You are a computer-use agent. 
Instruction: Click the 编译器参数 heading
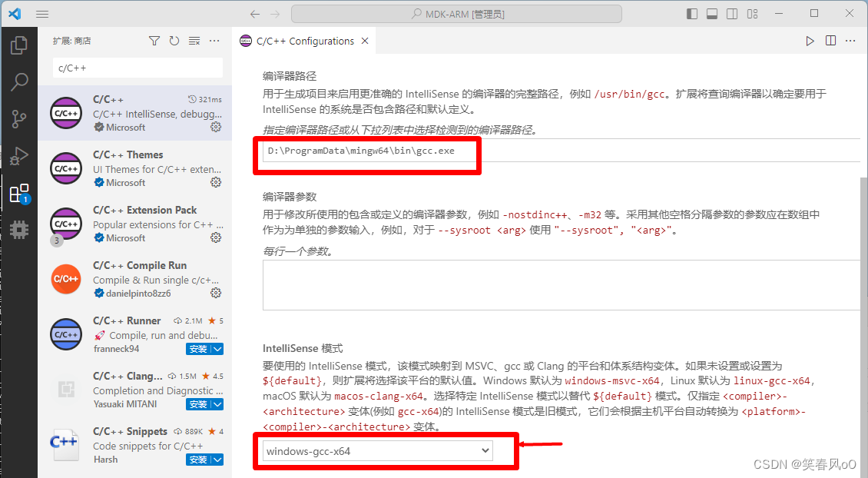[x=290, y=197]
